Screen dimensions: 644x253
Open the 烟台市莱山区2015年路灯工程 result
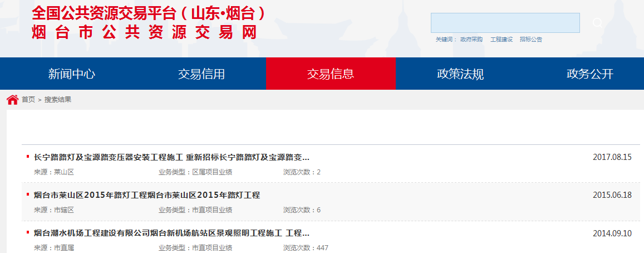(x=147, y=195)
